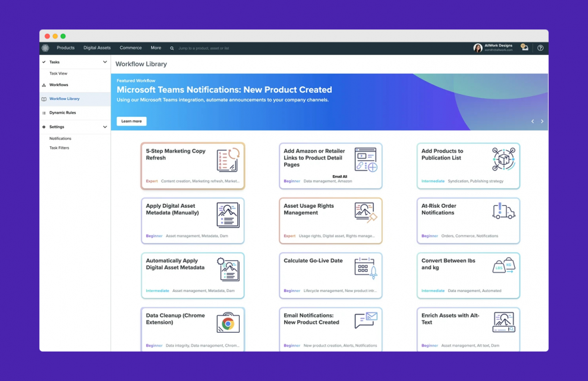This screenshot has width=588, height=381.
Task: Click the 5-Step Marketing Copy Refresh checklist icon
Action: tap(228, 160)
